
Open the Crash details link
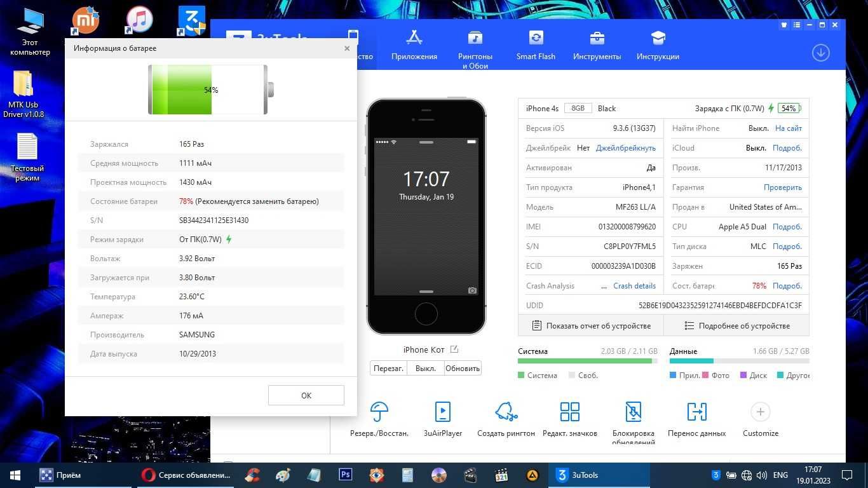(x=634, y=286)
